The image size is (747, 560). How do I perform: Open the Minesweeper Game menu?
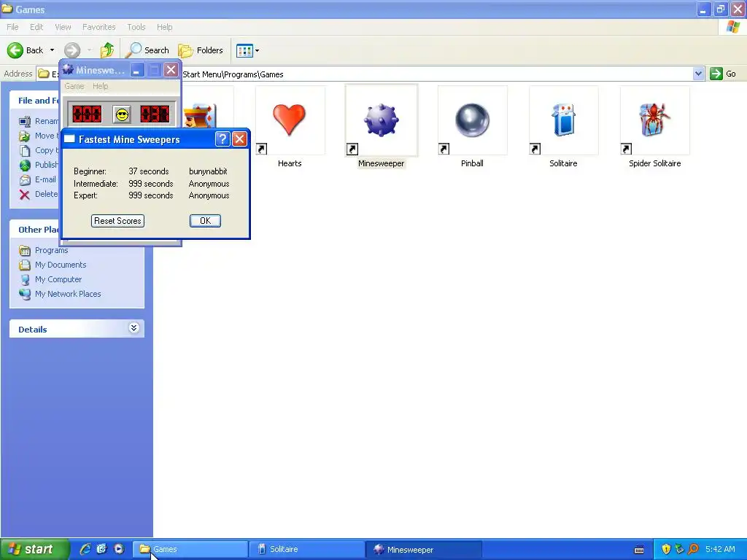coord(74,86)
